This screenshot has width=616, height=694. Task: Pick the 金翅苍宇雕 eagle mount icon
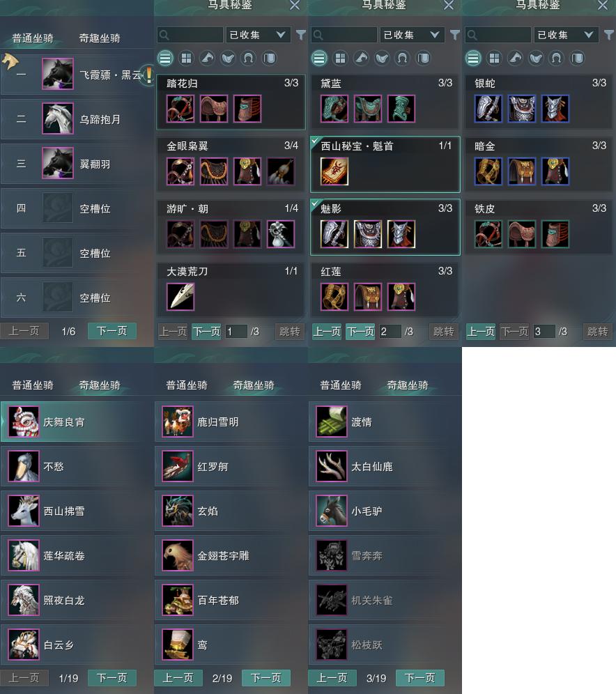[x=178, y=555]
